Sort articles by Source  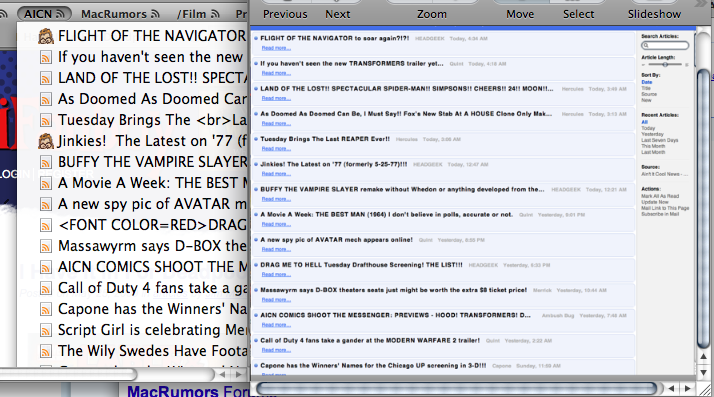click(649, 94)
